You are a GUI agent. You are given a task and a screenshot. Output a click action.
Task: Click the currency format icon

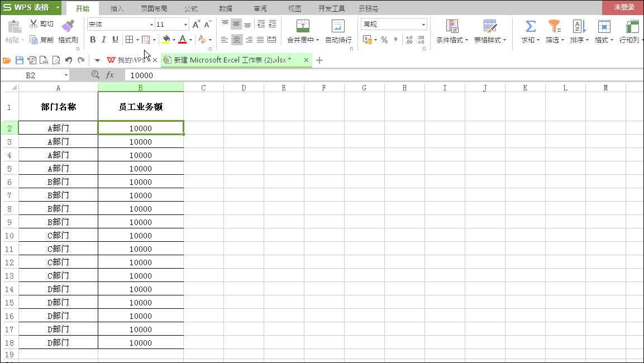368,40
